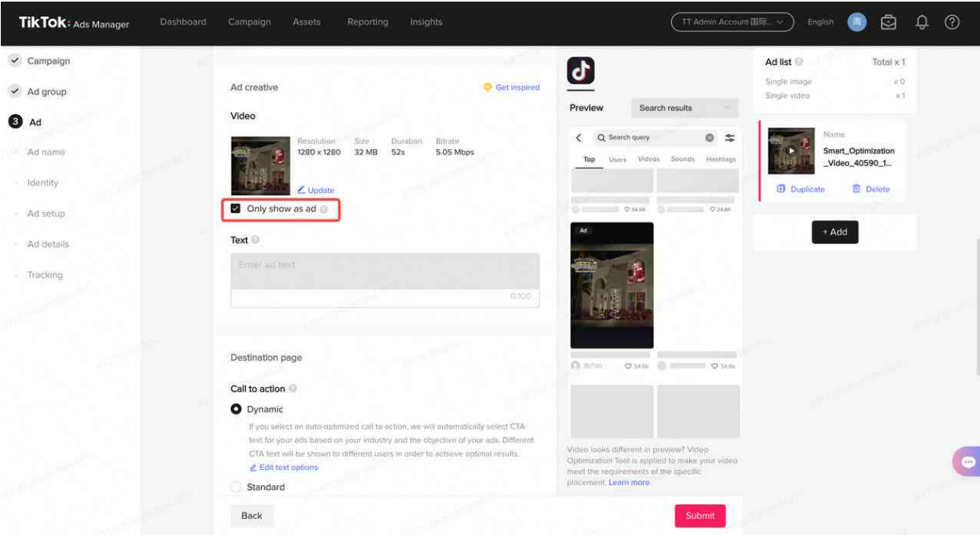980x535 pixels.
Task: Click the Delete link text
Action: [878, 190]
